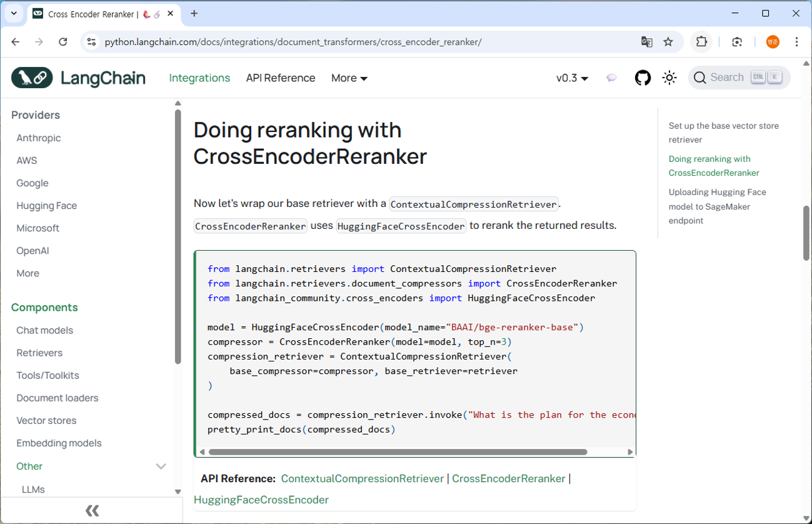Open Document loaders in sidebar

pos(58,398)
